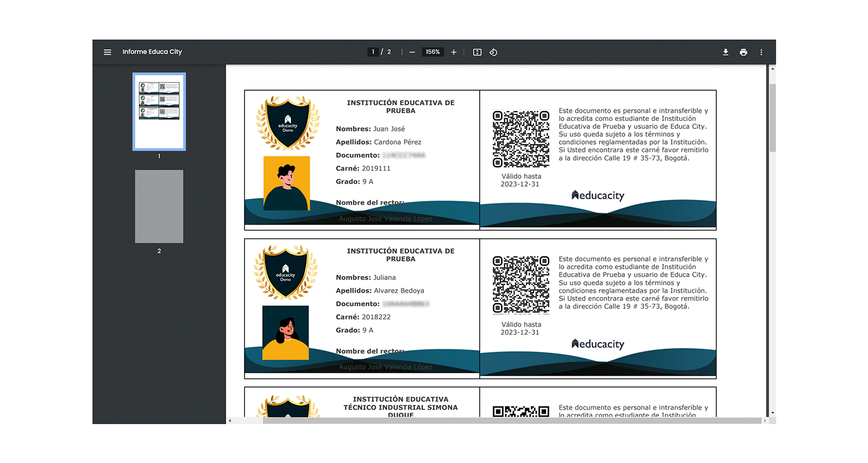
Task: Download the PDF file
Action: tap(726, 52)
